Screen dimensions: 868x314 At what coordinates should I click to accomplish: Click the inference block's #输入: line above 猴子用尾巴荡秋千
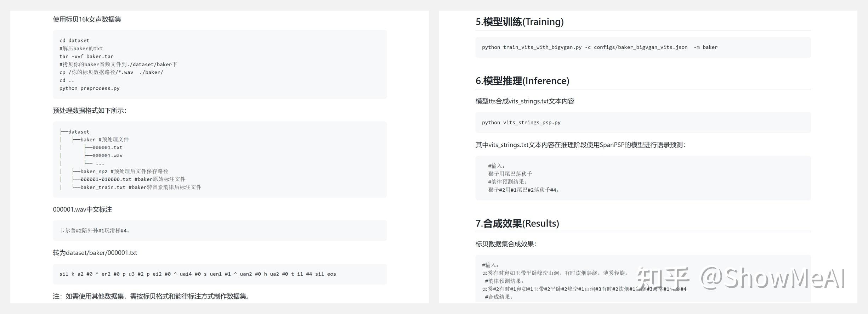(x=496, y=166)
